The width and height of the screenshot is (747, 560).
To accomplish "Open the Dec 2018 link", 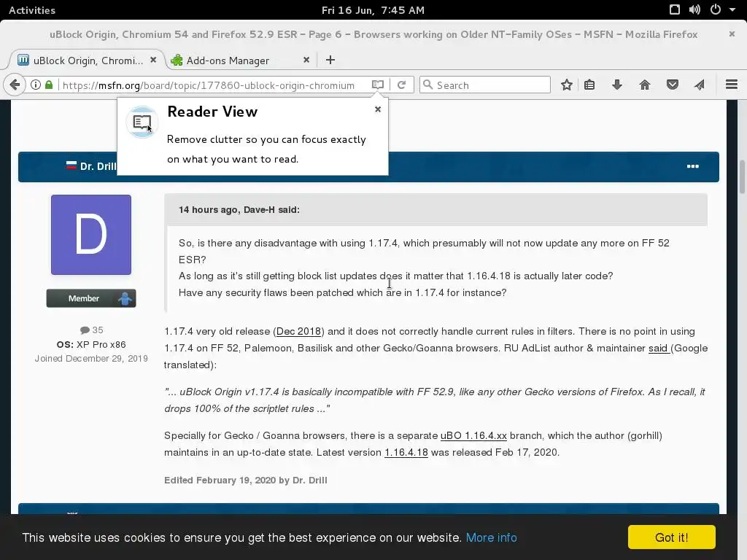I will [298, 332].
